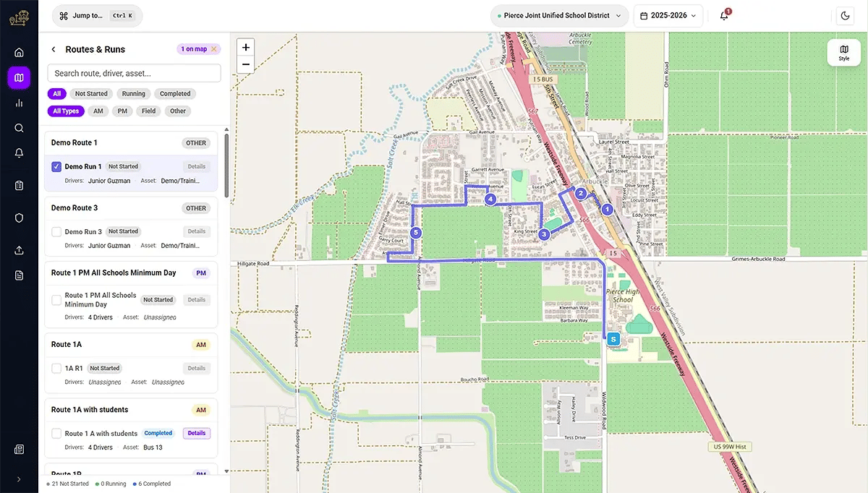Clear the '1 on map' filter X
Viewport: 868px width, 493px height.
(213, 49)
